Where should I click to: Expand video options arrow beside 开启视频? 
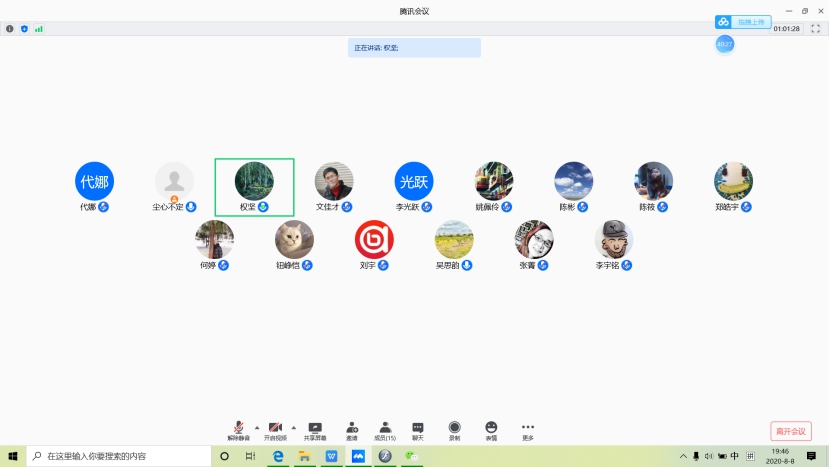tap(294, 427)
